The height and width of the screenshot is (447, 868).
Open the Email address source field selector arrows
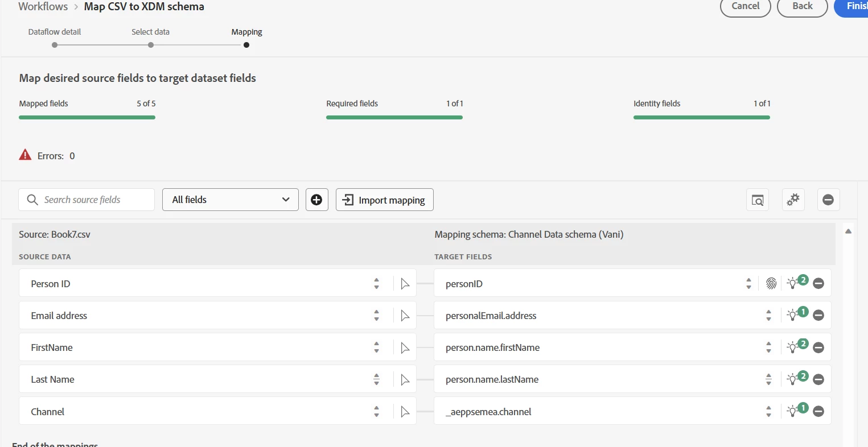pos(376,316)
